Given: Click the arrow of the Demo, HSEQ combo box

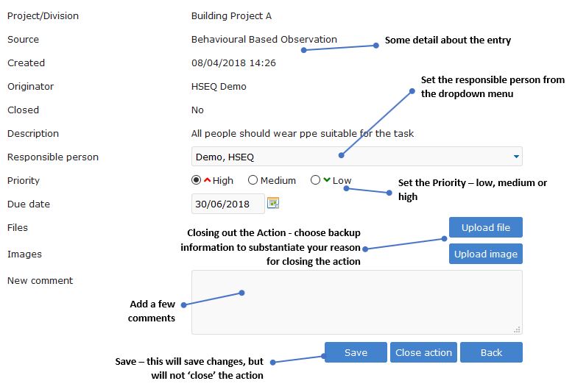Looking at the screenshot, I should point(515,157).
